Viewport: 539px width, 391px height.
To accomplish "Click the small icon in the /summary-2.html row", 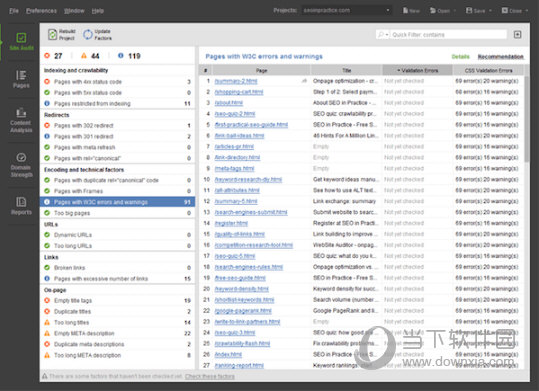I will pyautogui.click(x=304, y=81).
